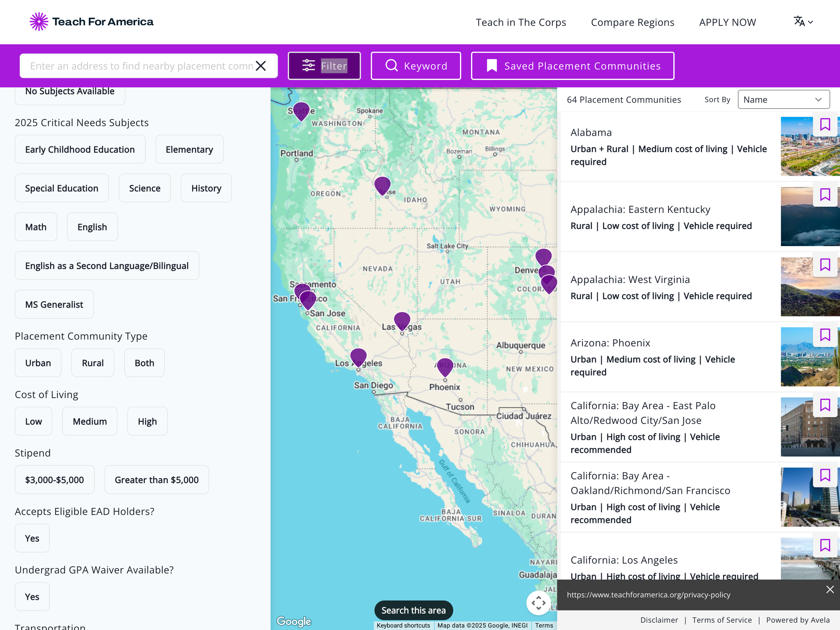The image size is (840, 630).
Task: Enable the High cost of living filter
Action: click(148, 421)
